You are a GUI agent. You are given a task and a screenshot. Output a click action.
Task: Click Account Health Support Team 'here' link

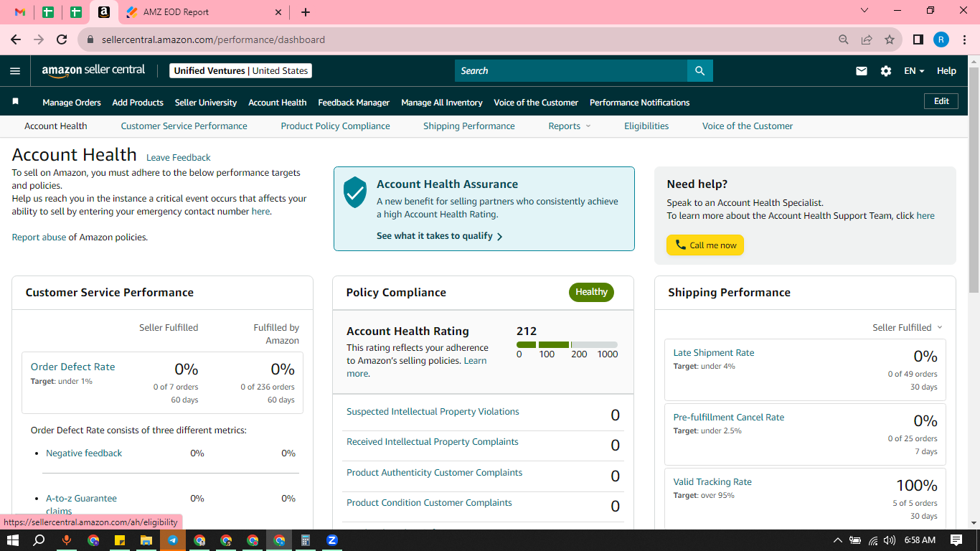925,216
